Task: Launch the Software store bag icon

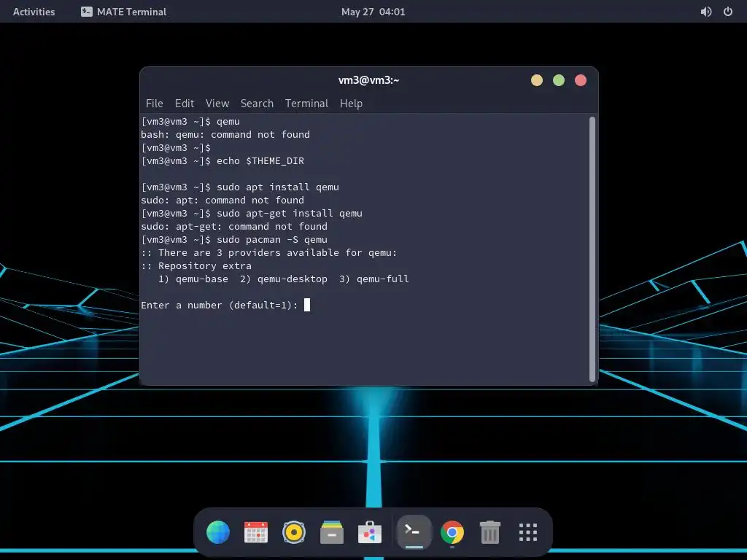Action: pyautogui.click(x=370, y=532)
